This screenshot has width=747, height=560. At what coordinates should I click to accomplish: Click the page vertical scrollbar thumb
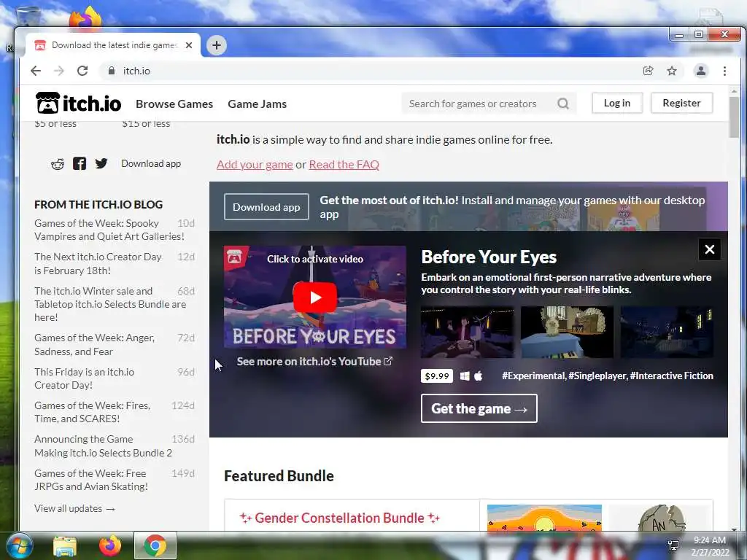click(x=734, y=117)
